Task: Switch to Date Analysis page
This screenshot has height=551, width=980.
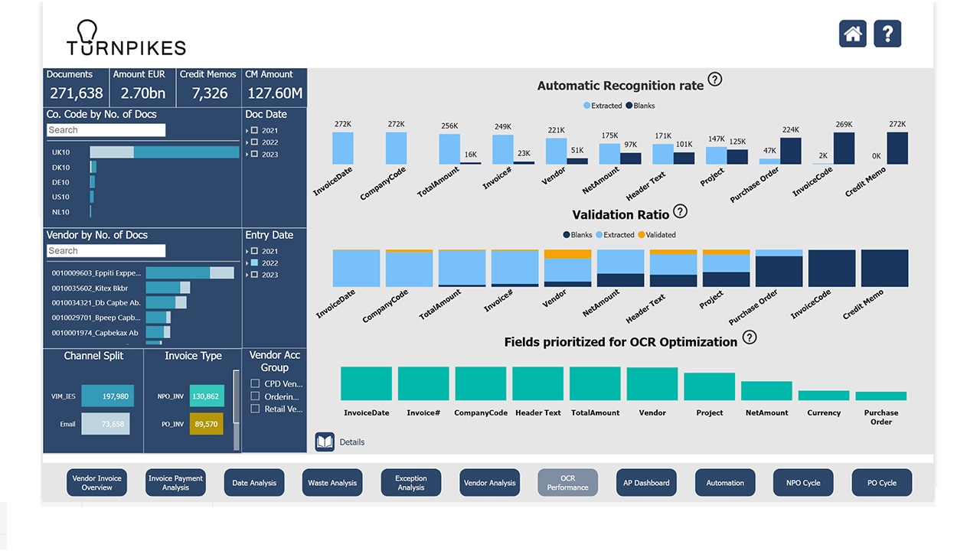Action: pyautogui.click(x=254, y=483)
